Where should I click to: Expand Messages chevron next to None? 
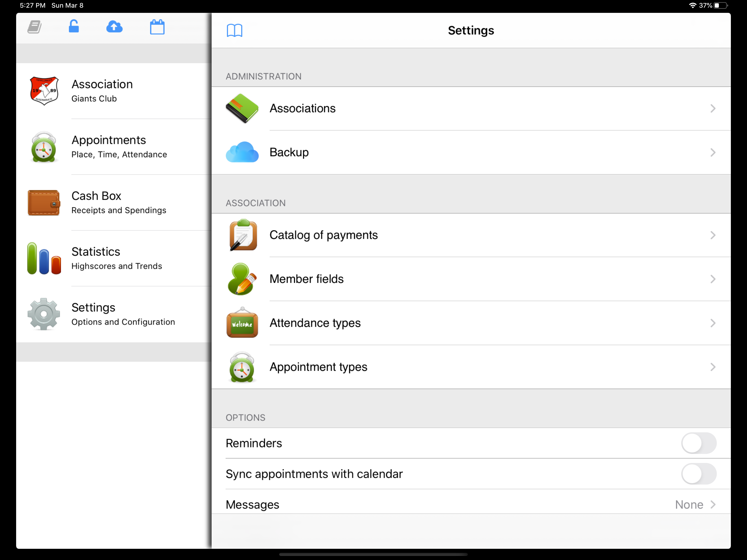[x=713, y=504]
